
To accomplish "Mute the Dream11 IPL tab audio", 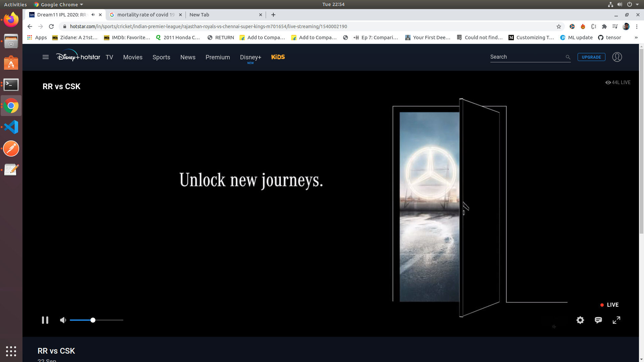I will point(93,15).
